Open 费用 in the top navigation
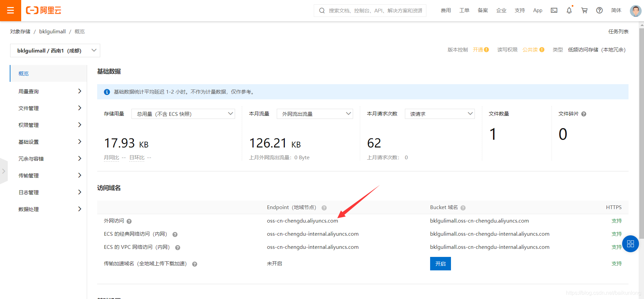 (446, 10)
